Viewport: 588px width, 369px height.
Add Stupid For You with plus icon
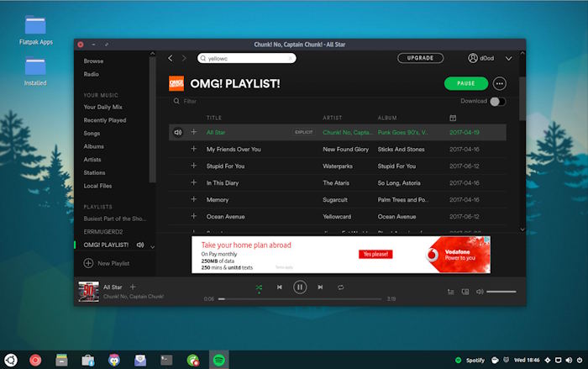click(x=193, y=166)
